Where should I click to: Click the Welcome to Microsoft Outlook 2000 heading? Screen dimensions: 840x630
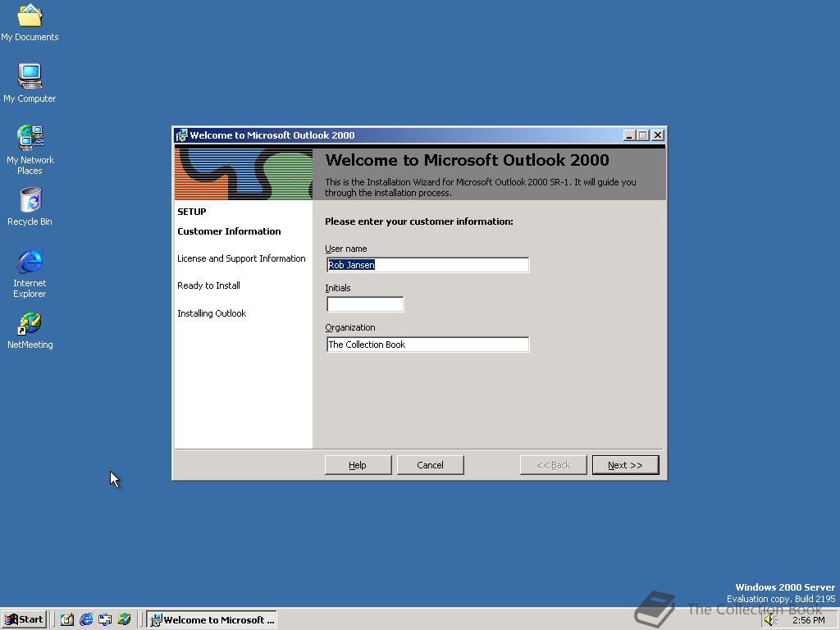click(x=467, y=160)
